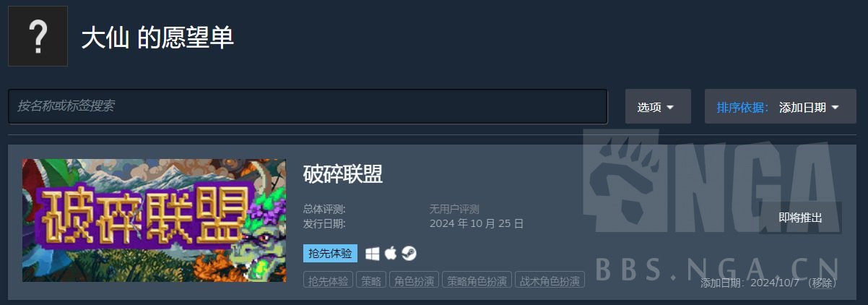The image size is (868, 305).
Task: Select the 角色扮演 tag
Action: [414, 281]
